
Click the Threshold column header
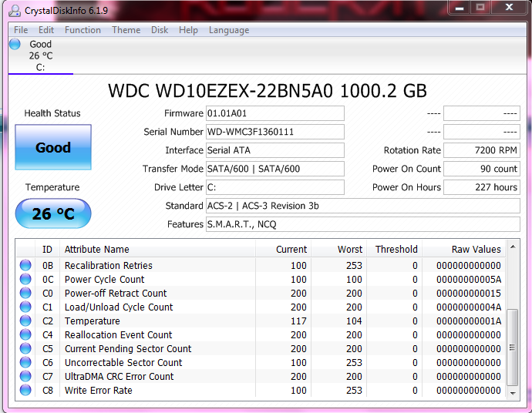pyautogui.click(x=394, y=249)
